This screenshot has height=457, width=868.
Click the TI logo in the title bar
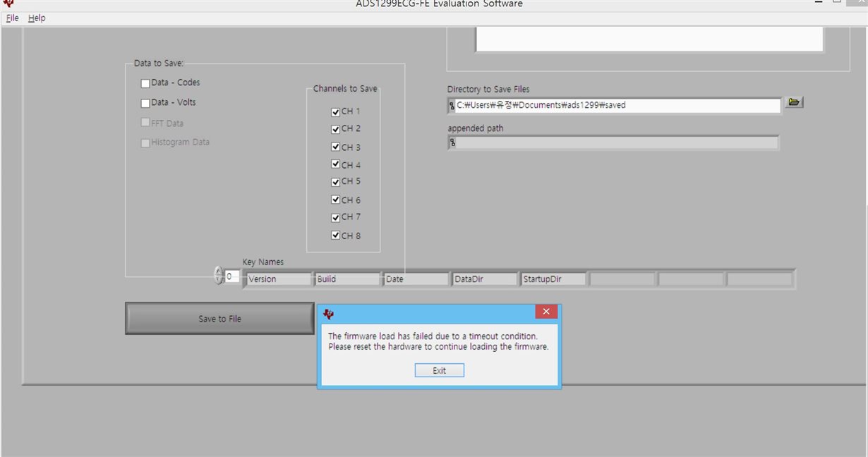[x=7, y=4]
